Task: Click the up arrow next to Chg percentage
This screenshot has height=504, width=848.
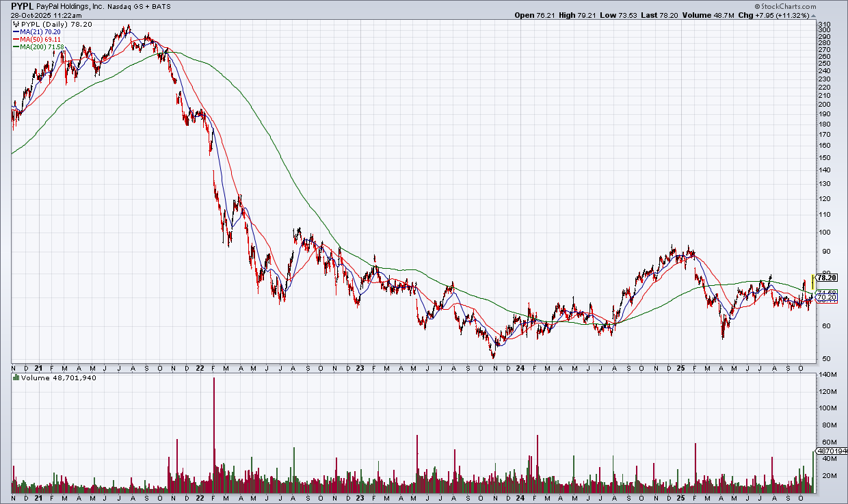Action: pos(812,15)
